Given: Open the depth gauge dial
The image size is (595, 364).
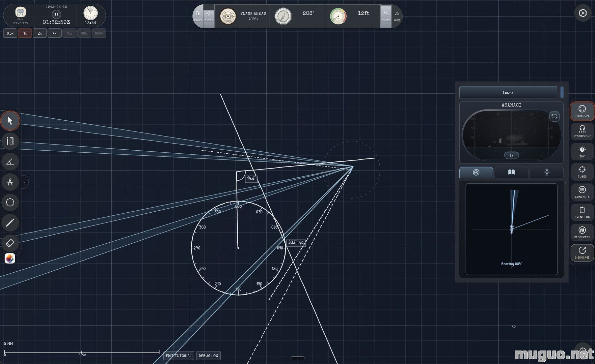Looking at the screenshot, I should click(x=338, y=16).
